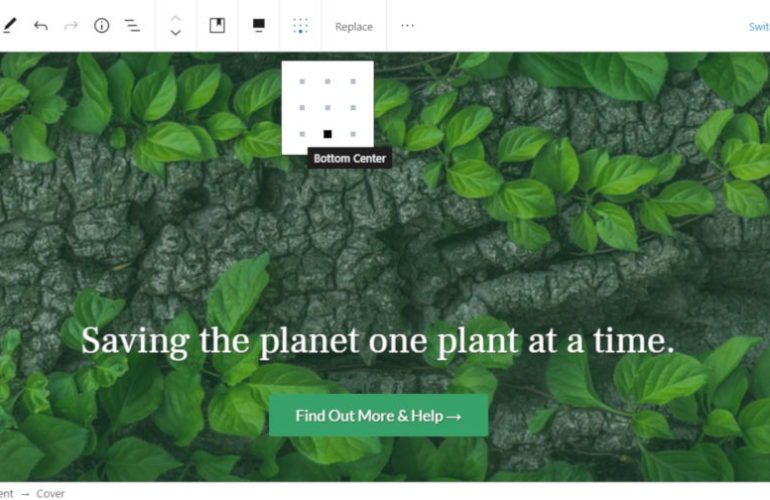Click the 'Find Out More & Help' button
Screen dimensions: 770x500
tap(378, 415)
